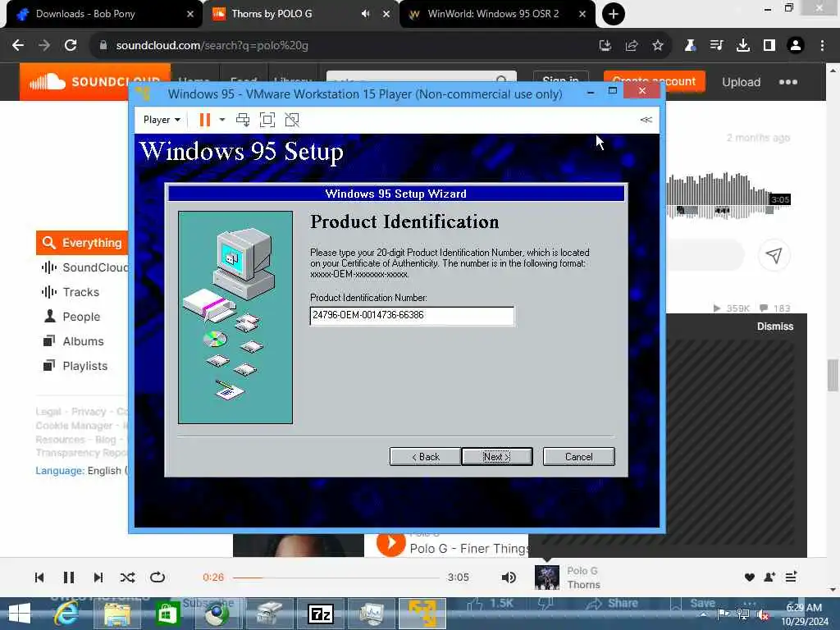Click the send/share paper plane icon
Screen dimensions: 840x630
point(774,256)
